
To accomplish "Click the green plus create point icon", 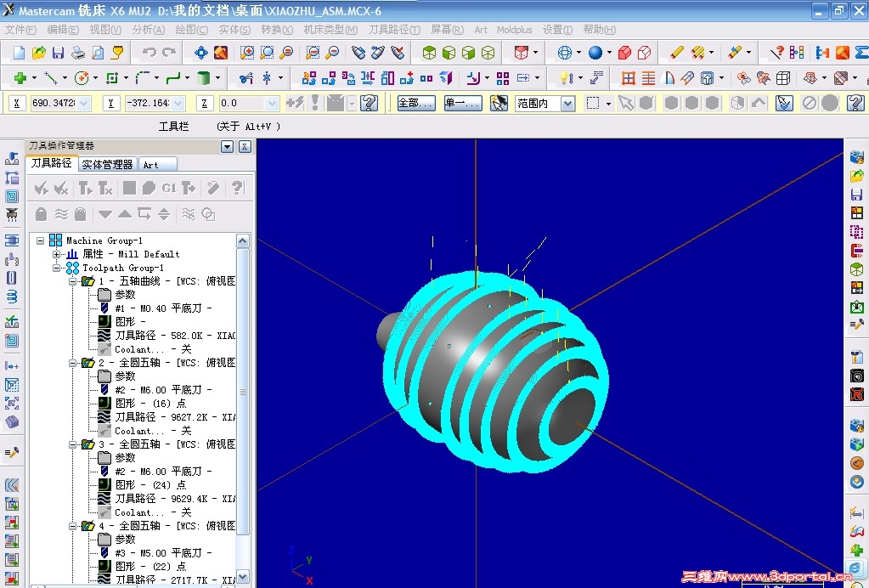I will (x=20, y=78).
